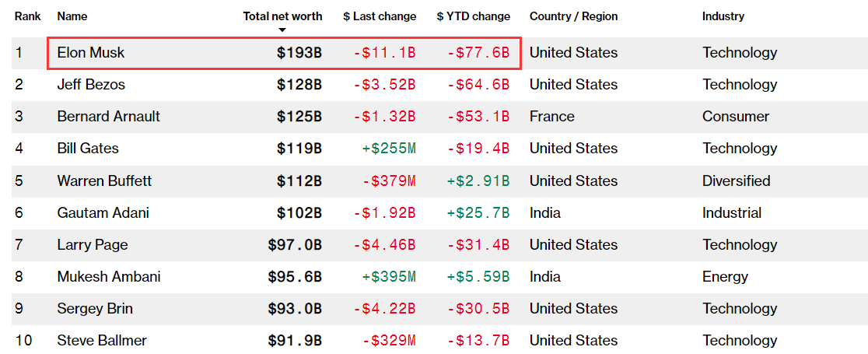Sort by the Rank column header
Screen dimensions: 868x354
(27, 16)
